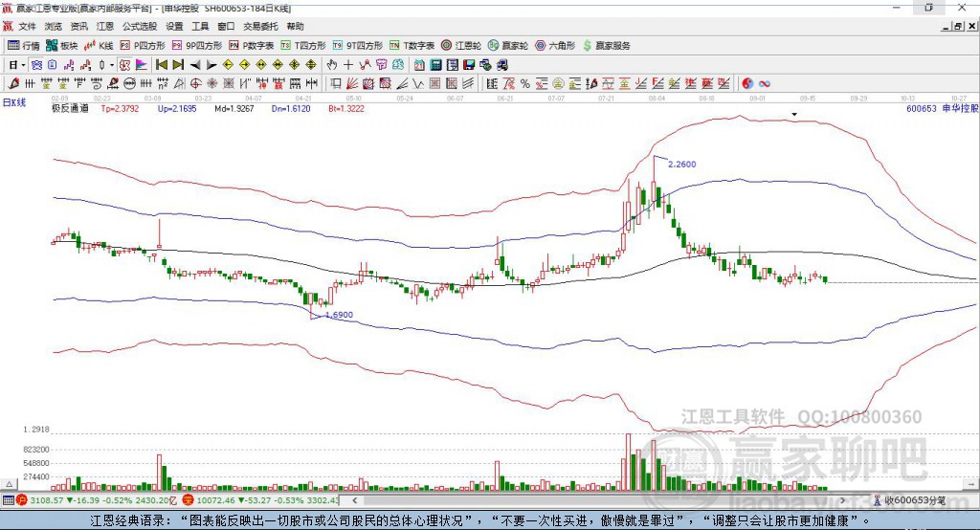The height and width of the screenshot is (530, 980).
Task: Click the first yellow diamond arrow icon
Action: pyautogui.click(x=228, y=65)
